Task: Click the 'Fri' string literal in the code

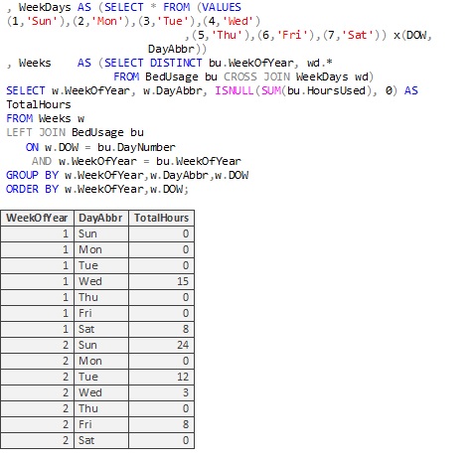Action: coord(292,35)
